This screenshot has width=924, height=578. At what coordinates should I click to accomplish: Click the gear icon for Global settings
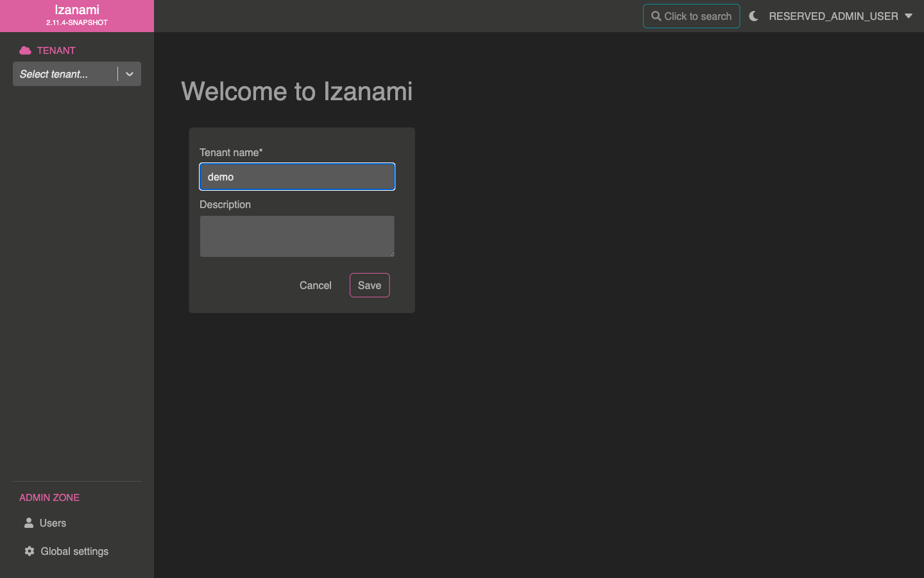pos(30,551)
